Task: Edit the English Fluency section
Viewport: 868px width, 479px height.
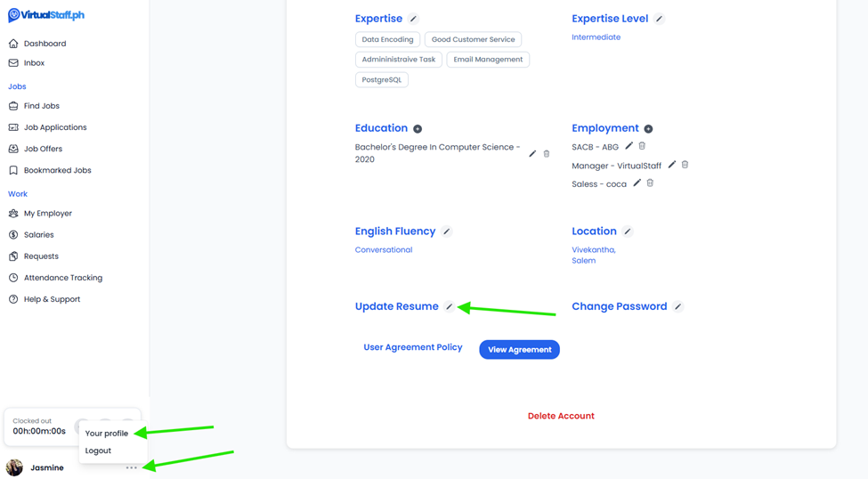Action: coord(447,231)
